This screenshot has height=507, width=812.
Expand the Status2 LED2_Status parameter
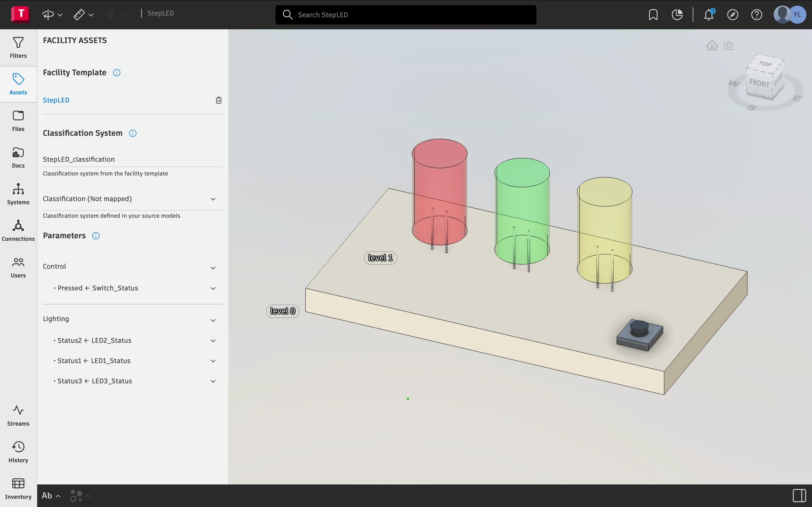tap(213, 341)
